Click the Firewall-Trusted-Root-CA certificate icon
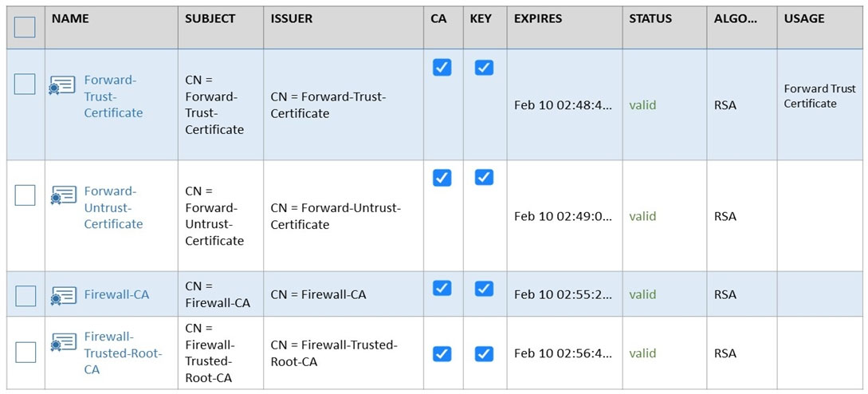 [x=63, y=342]
